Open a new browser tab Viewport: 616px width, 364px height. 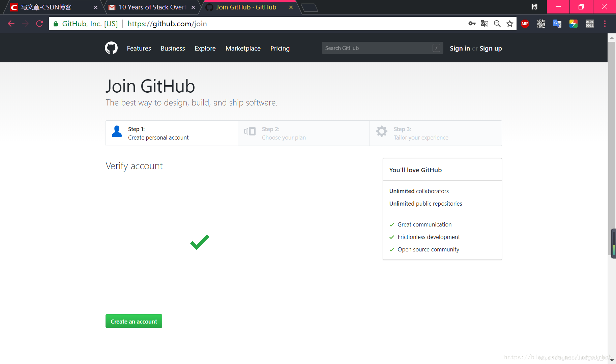coord(310,8)
